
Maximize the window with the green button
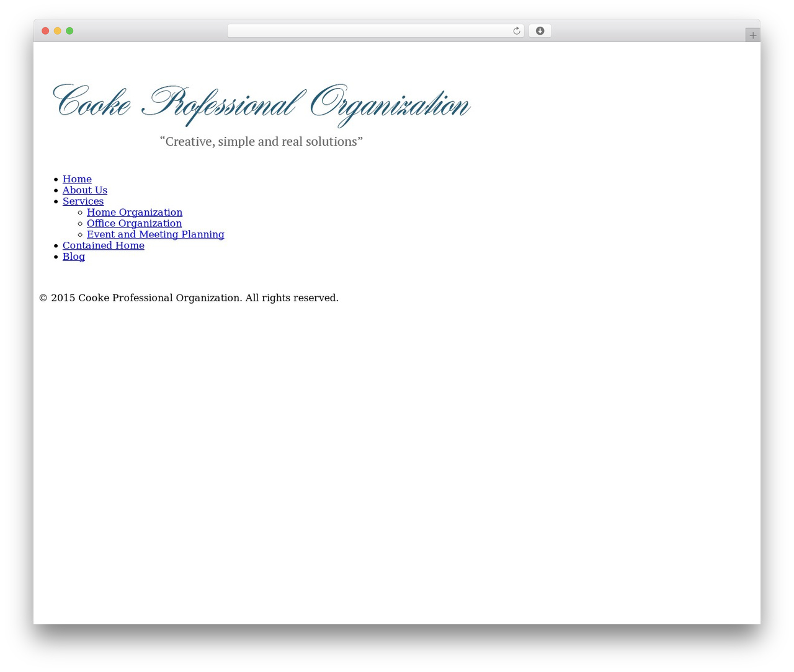pos(69,31)
